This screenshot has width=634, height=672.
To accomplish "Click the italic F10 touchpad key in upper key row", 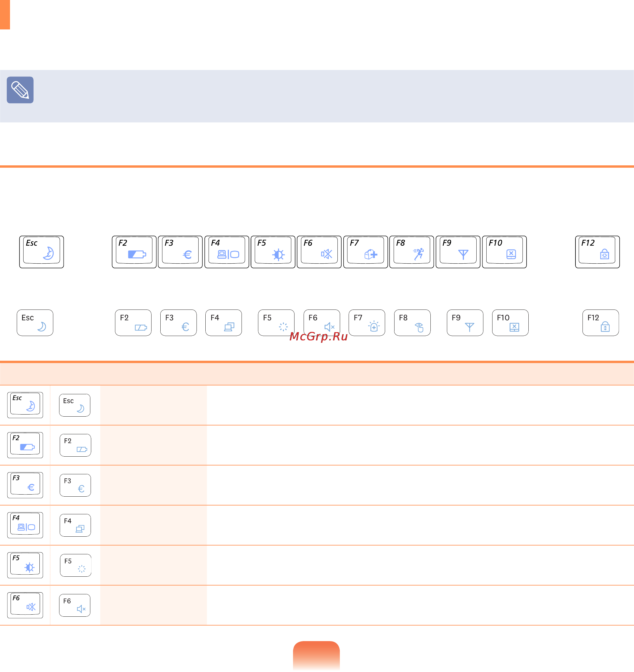I will (504, 252).
